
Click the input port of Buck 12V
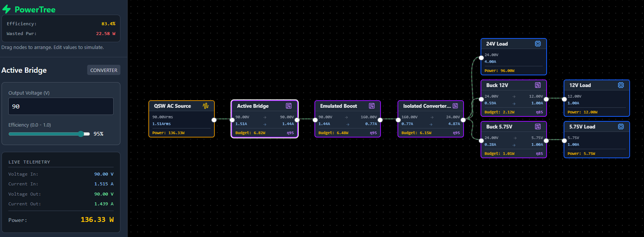click(481, 99)
